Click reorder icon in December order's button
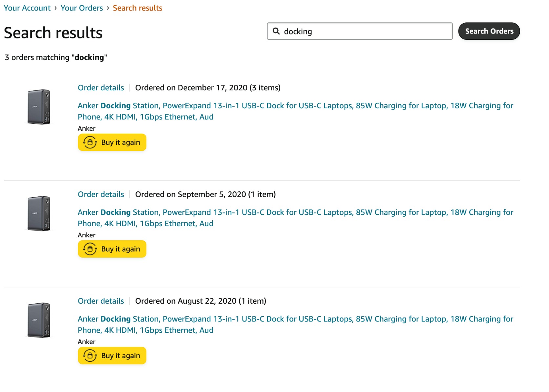Viewport: 549px width, 392px height. pos(90,142)
